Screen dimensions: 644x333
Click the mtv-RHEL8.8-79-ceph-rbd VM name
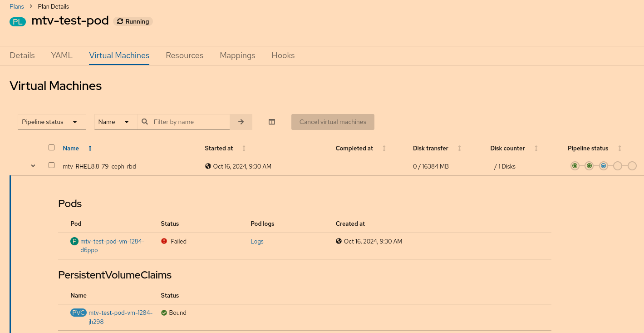[x=99, y=166]
